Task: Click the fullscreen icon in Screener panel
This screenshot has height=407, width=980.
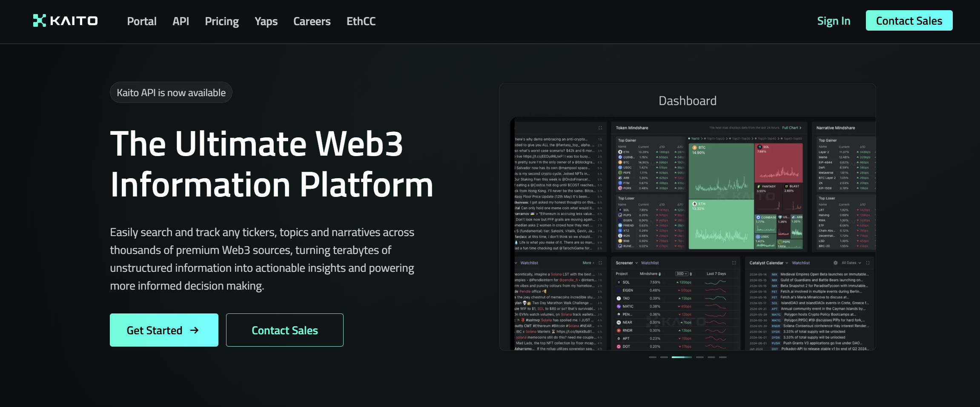Action: [734, 263]
